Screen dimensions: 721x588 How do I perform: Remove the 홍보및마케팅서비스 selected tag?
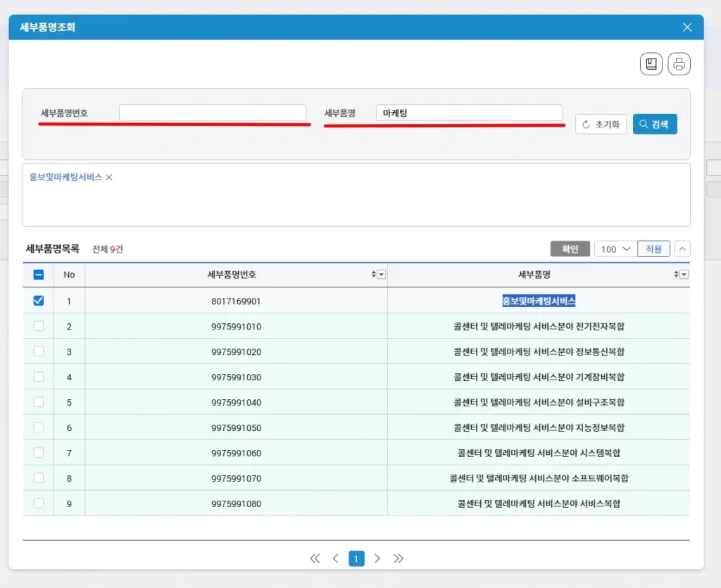point(109,177)
